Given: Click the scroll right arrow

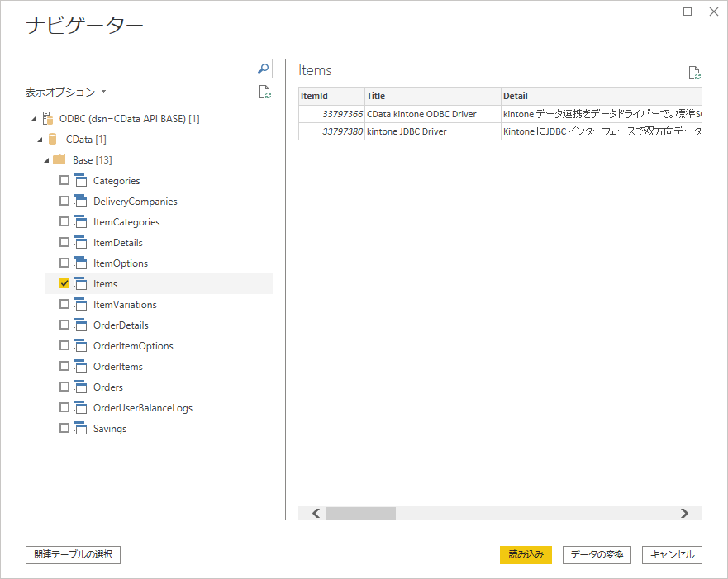Looking at the screenshot, I should pyautogui.click(x=684, y=513).
